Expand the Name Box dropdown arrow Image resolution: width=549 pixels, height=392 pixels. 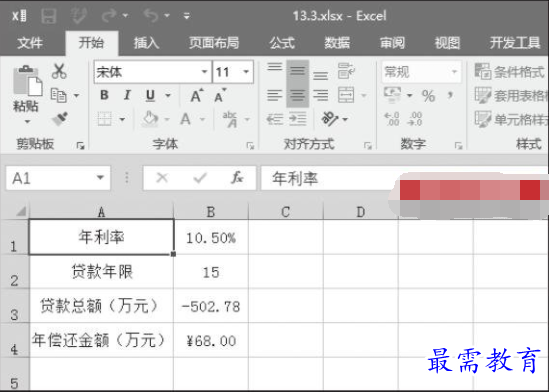click(100, 178)
